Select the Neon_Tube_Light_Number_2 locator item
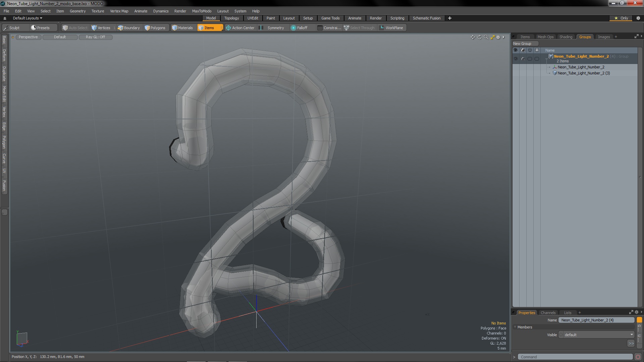 [x=581, y=67]
